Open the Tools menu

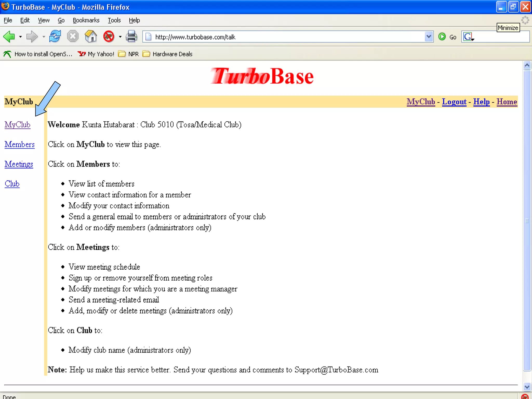[114, 20]
